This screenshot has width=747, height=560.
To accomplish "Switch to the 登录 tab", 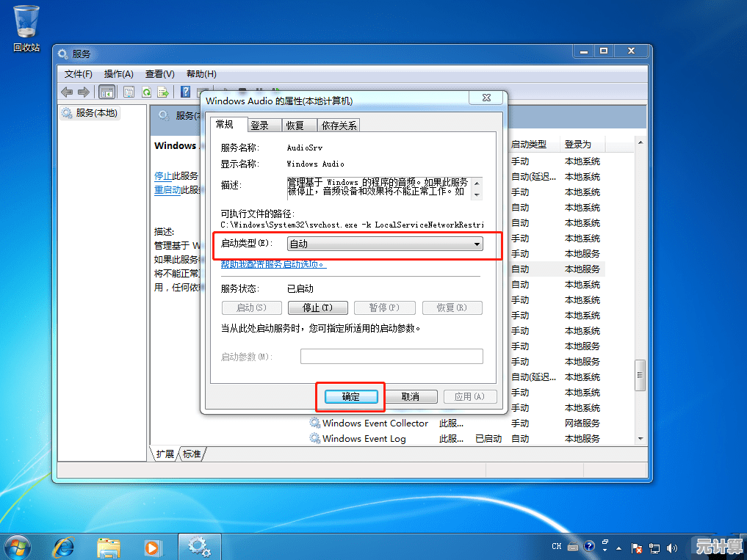I will click(259, 126).
